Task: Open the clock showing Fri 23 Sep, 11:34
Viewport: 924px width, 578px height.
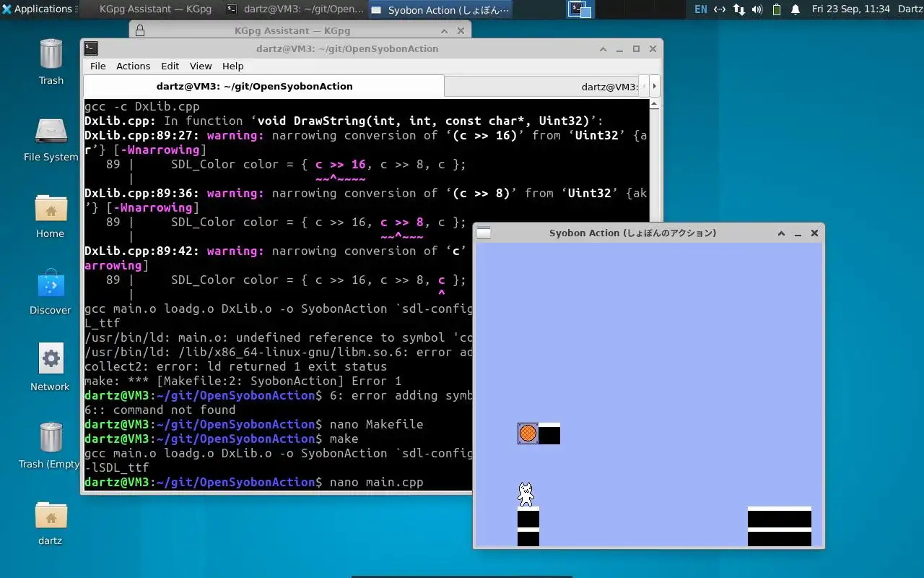Action: (x=851, y=9)
